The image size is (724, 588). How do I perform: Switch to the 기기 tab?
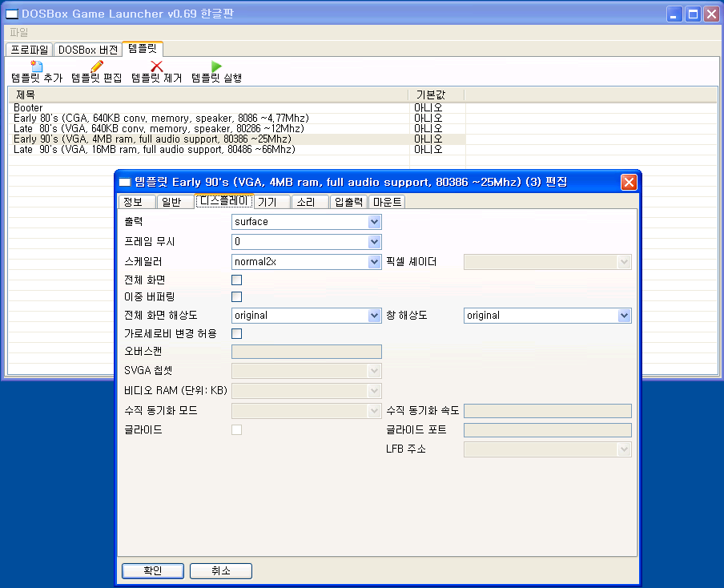pos(272,202)
